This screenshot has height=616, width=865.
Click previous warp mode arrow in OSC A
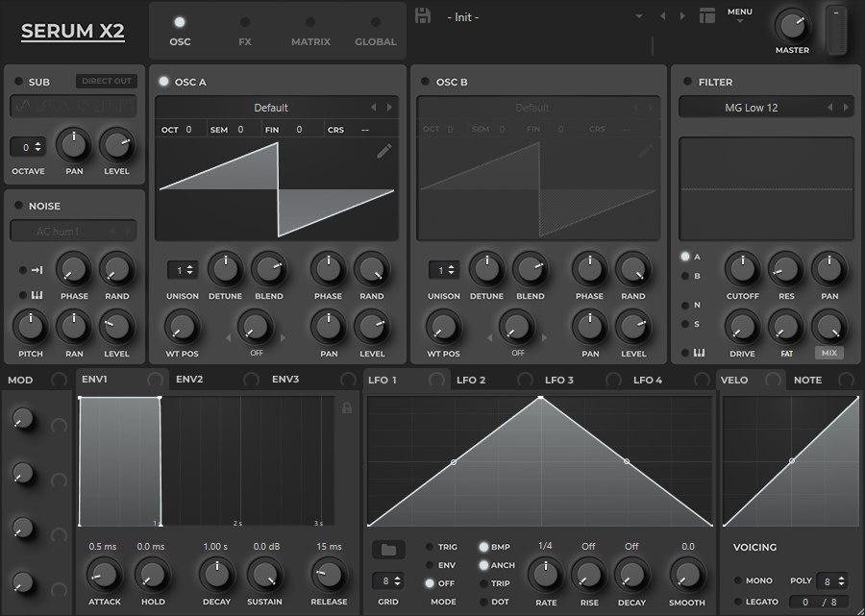229,337
